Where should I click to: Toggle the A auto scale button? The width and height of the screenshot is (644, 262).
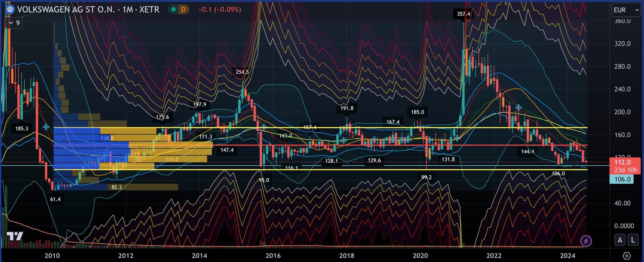point(620,240)
